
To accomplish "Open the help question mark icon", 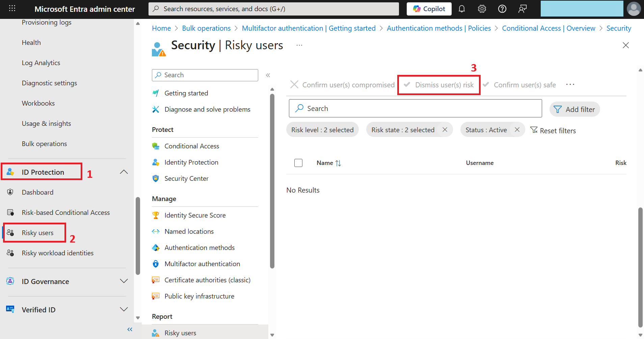I will 502,9.
